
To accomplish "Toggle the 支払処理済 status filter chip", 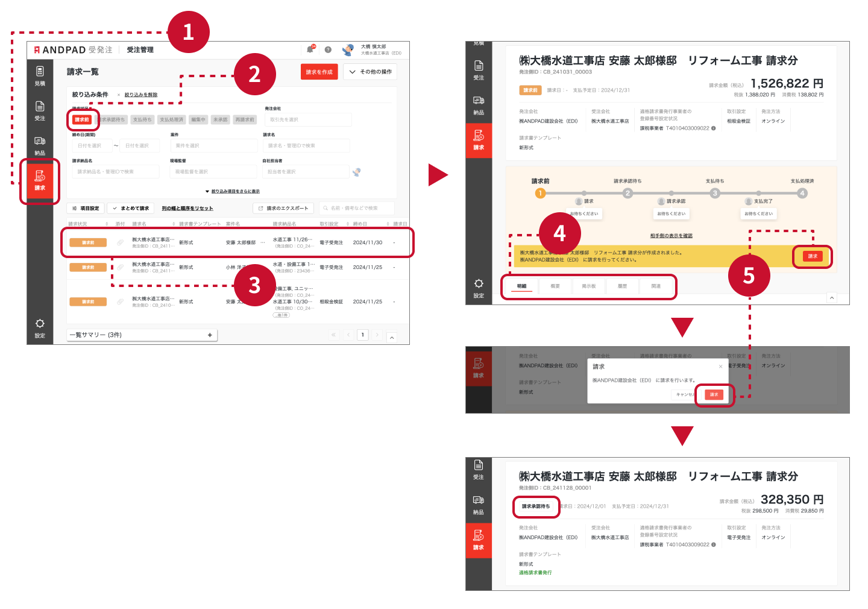I will [172, 119].
